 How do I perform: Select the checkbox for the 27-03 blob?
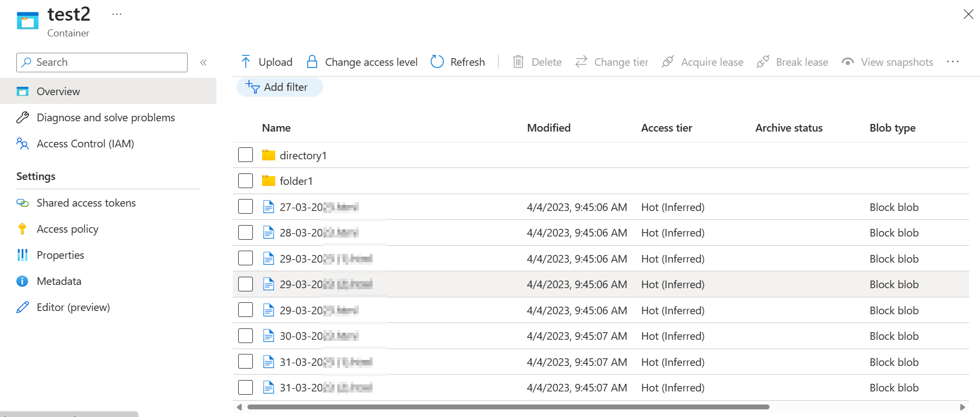(x=245, y=207)
